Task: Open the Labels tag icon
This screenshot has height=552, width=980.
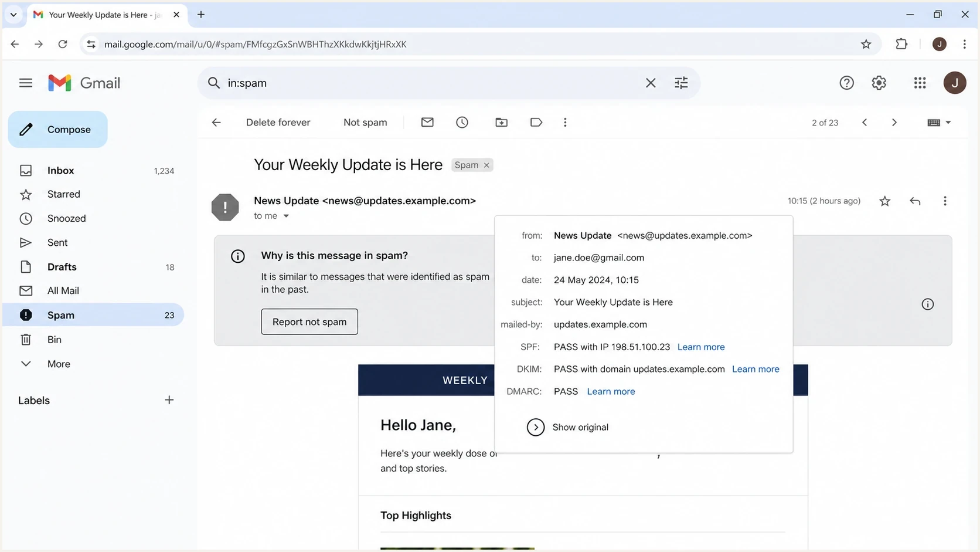Action: [536, 122]
